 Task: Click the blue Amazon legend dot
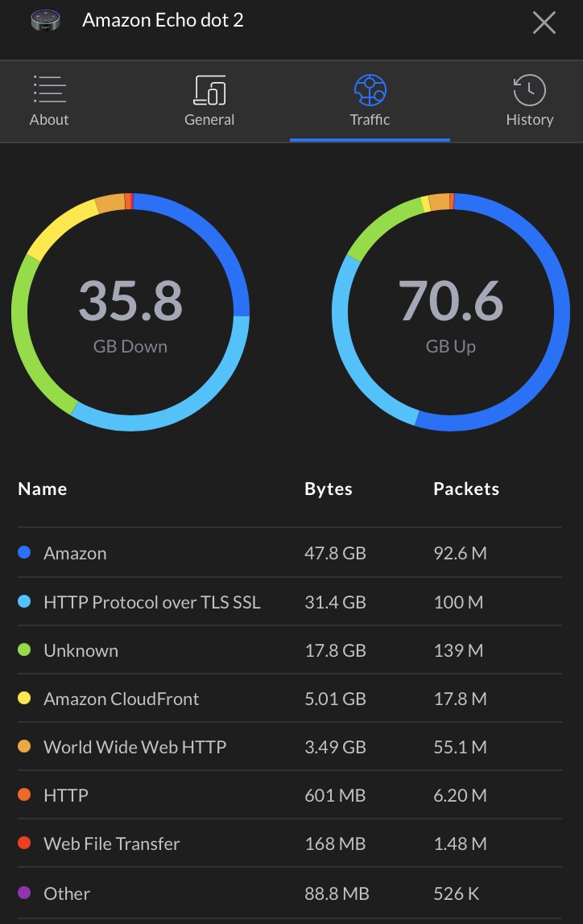coord(24,552)
